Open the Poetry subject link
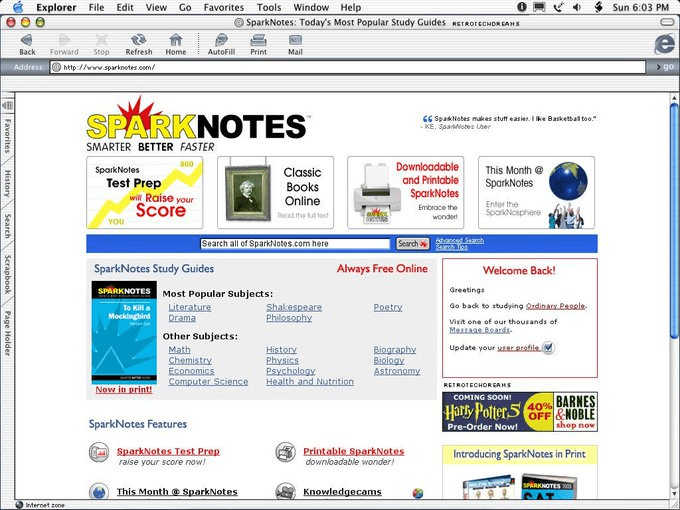The image size is (680, 510). click(x=388, y=307)
